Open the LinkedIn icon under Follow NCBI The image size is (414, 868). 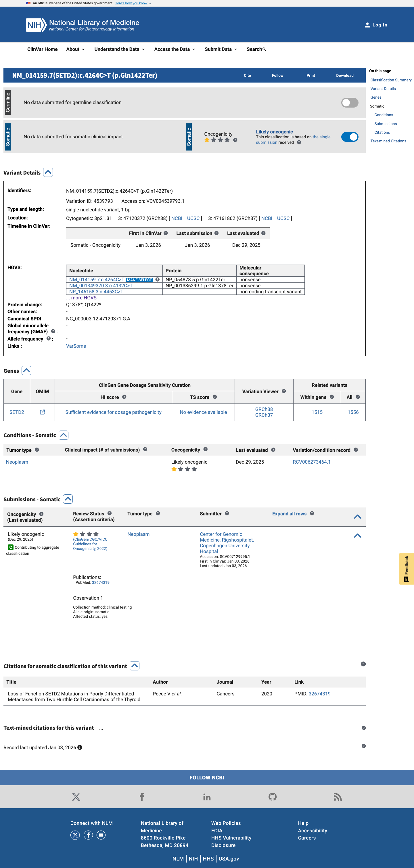point(207,797)
